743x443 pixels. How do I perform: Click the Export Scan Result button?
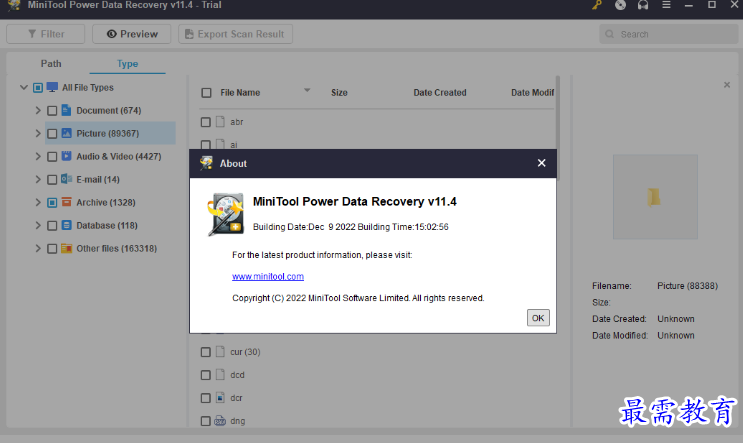[236, 34]
